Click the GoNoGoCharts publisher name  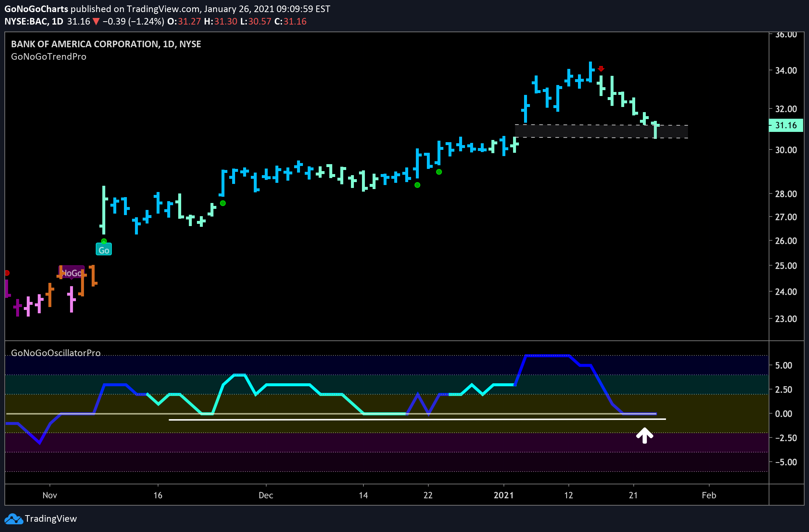pyautogui.click(x=36, y=9)
